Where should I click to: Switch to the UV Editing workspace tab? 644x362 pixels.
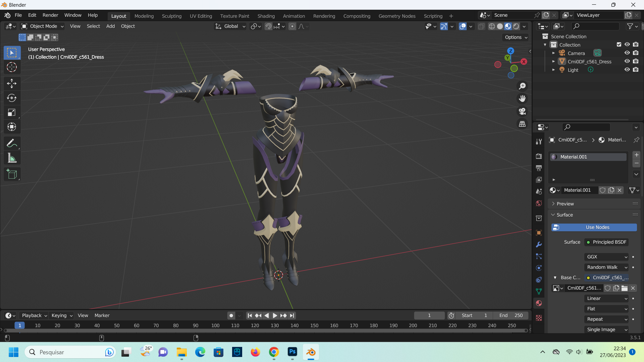click(201, 16)
